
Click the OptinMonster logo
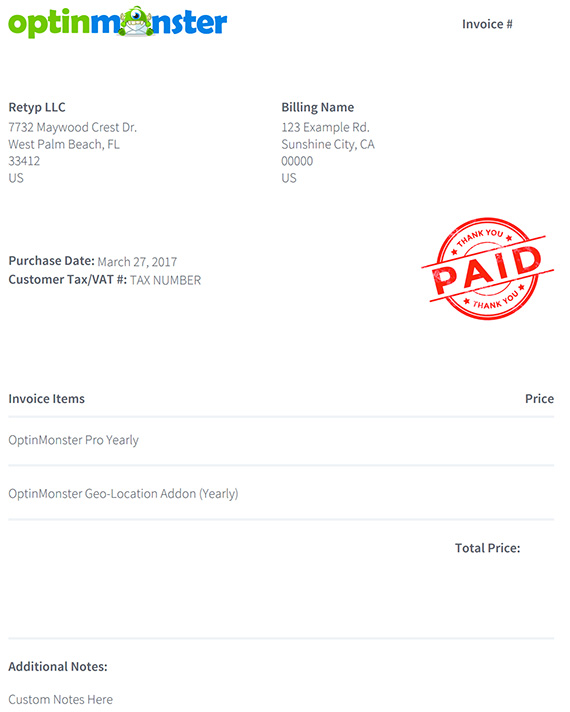(118, 22)
